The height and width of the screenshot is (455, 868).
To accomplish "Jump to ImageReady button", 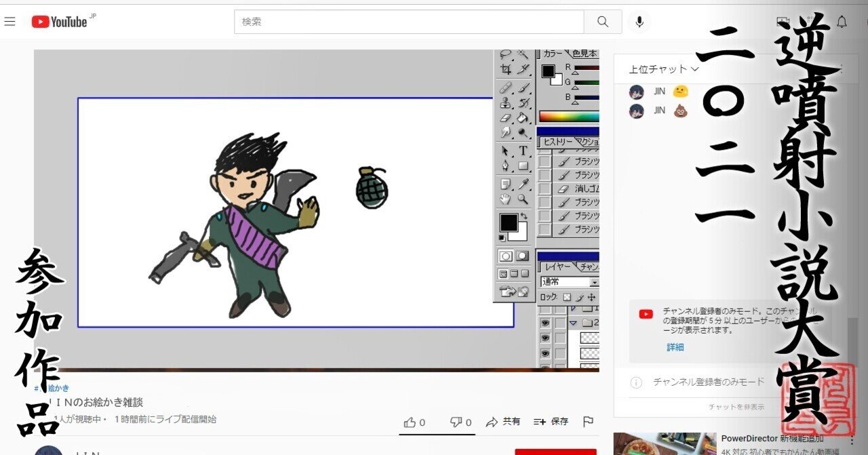I will [515, 292].
